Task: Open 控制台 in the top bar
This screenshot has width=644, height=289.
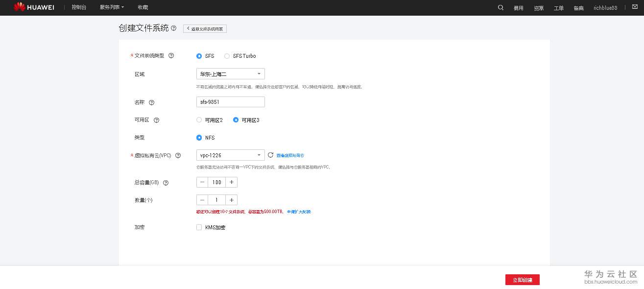Action: pos(79,7)
